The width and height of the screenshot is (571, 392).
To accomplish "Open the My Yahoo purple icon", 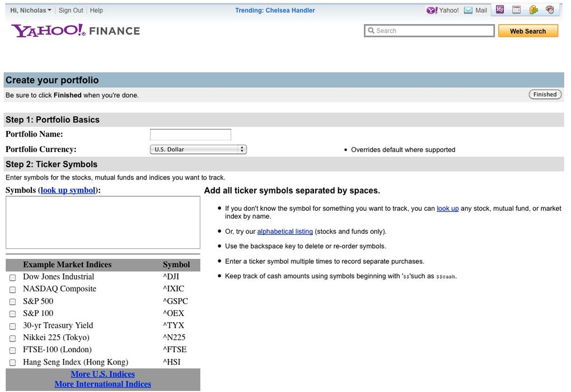I will (x=500, y=10).
